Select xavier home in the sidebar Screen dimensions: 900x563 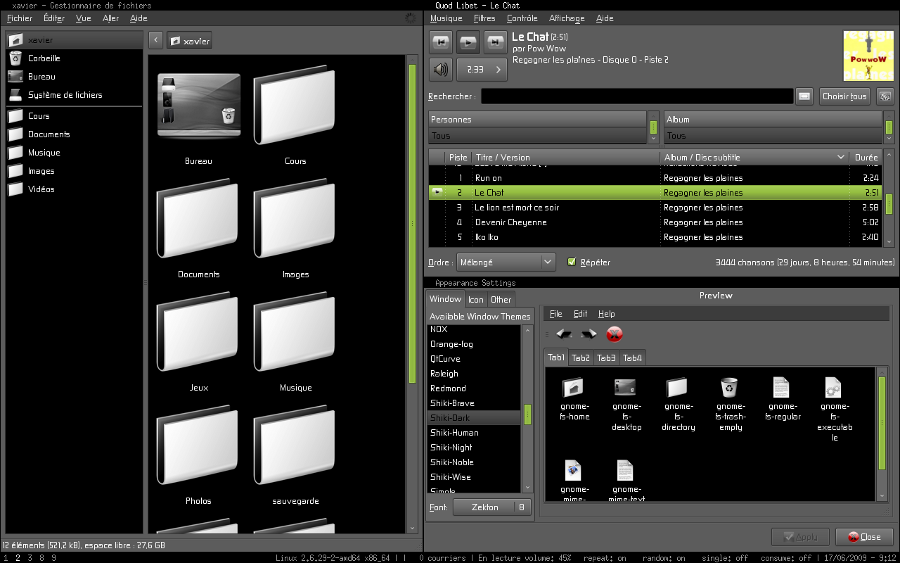tap(74, 40)
